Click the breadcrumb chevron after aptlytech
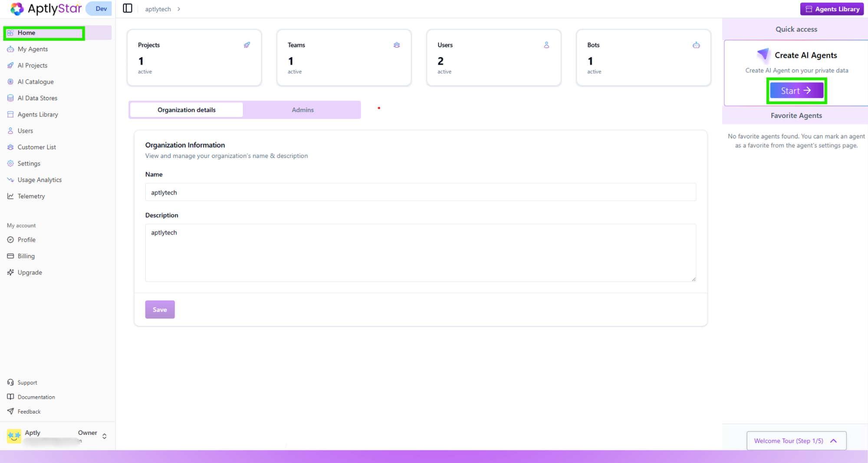 point(179,9)
